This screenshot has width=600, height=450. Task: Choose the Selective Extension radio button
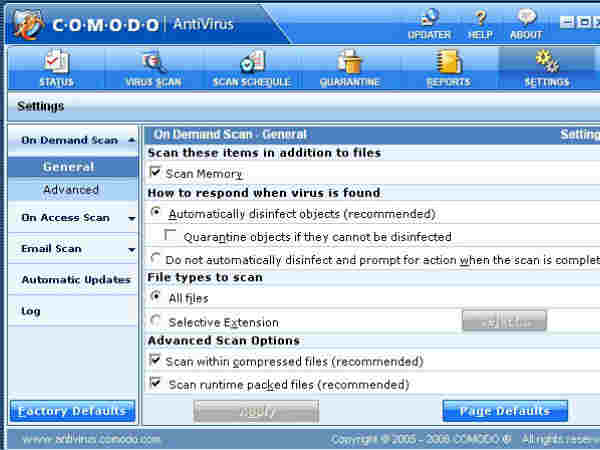[155, 320]
